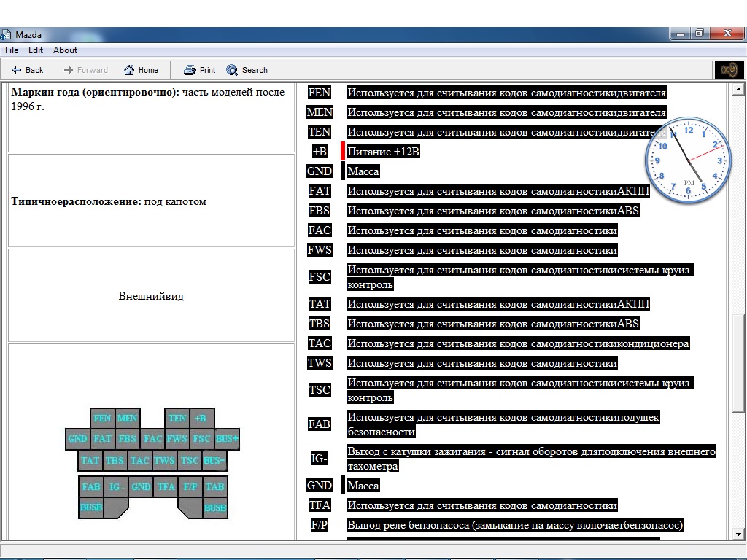
Task: Click the Mazda document icon in title bar
Action: pyautogui.click(x=5, y=35)
